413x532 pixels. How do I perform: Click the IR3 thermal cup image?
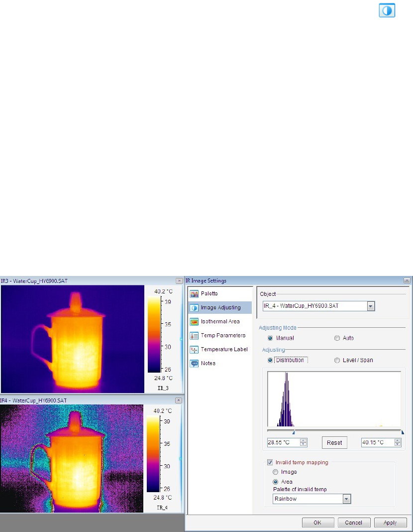tap(73, 339)
